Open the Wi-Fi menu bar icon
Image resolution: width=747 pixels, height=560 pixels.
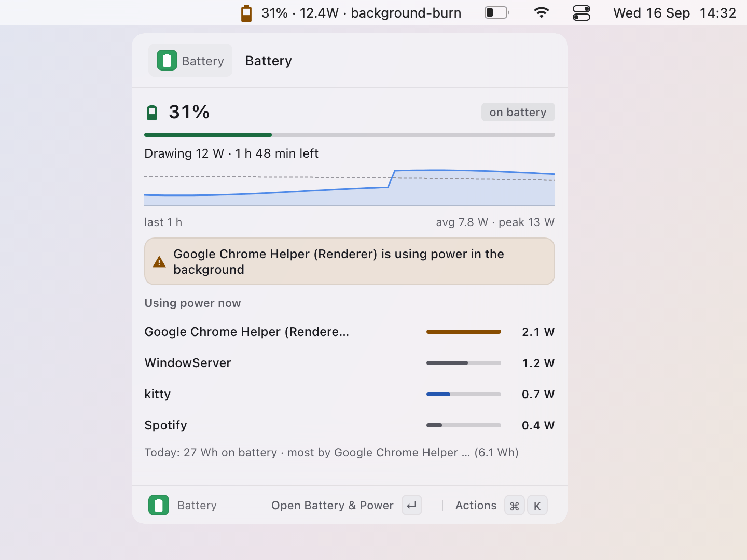[542, 12]
